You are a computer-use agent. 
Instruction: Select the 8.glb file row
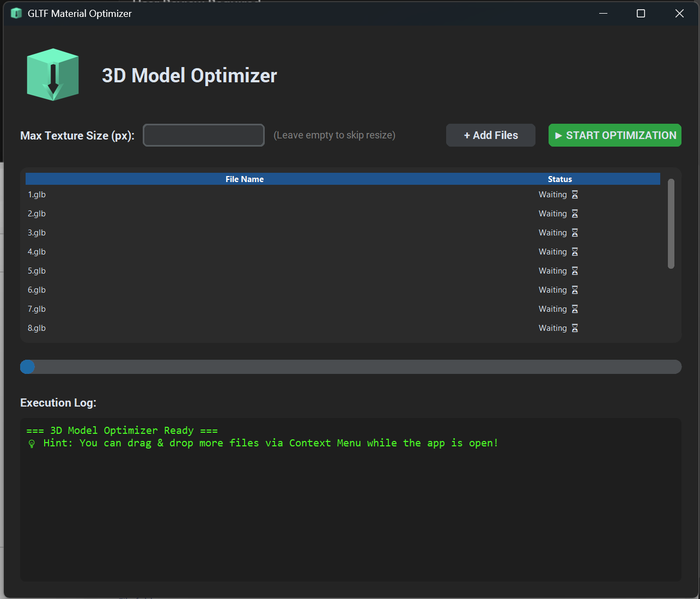(343, 328)
